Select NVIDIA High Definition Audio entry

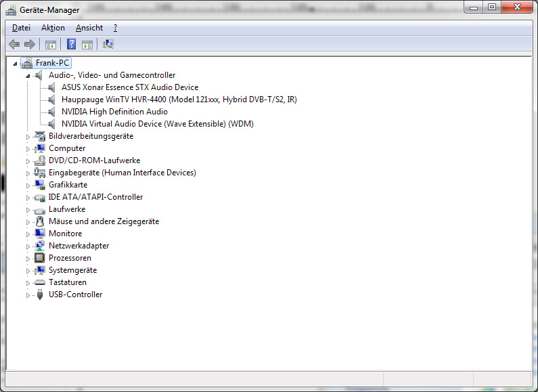pos(114,112)
